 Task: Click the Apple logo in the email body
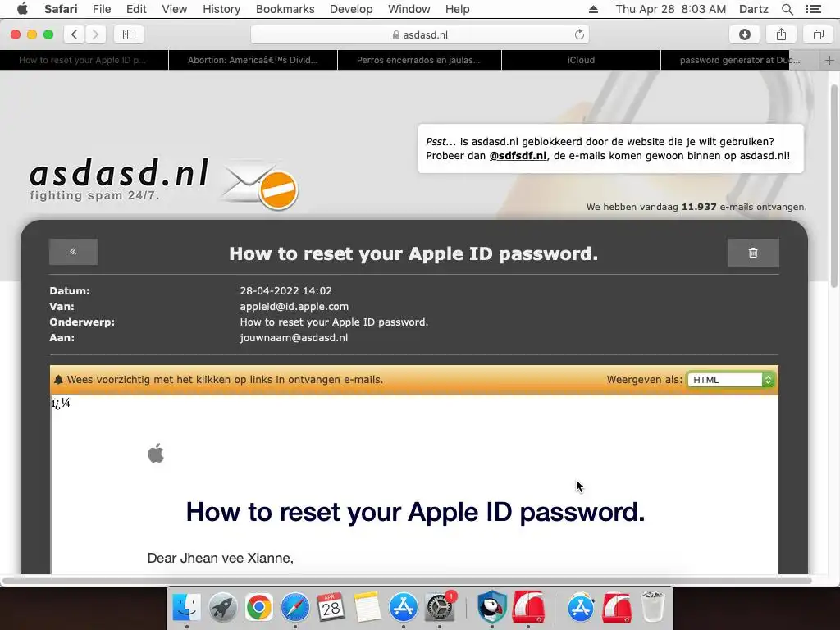(156, 453)
